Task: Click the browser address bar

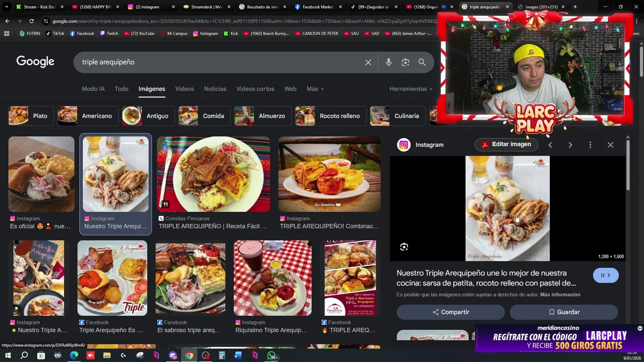Action: tap(242, 21)
